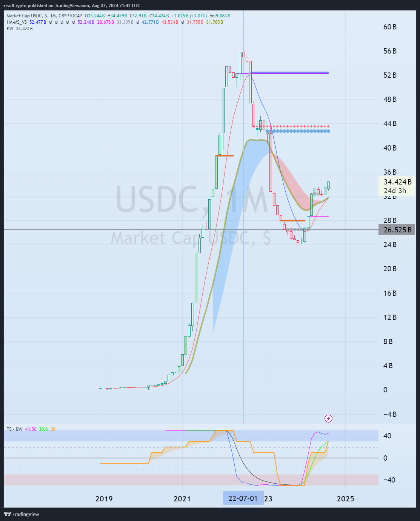Click the 8 B price axis label
Image resolution: width=420 pixels, height=521 pixels.
click(x=388, y=341)
